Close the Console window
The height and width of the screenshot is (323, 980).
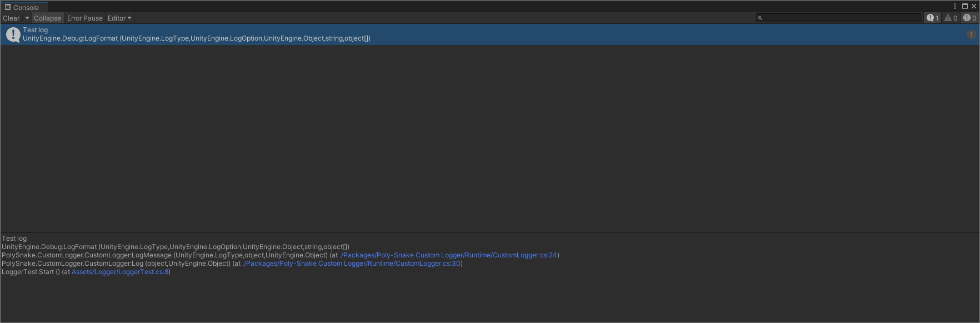(973, 6)
